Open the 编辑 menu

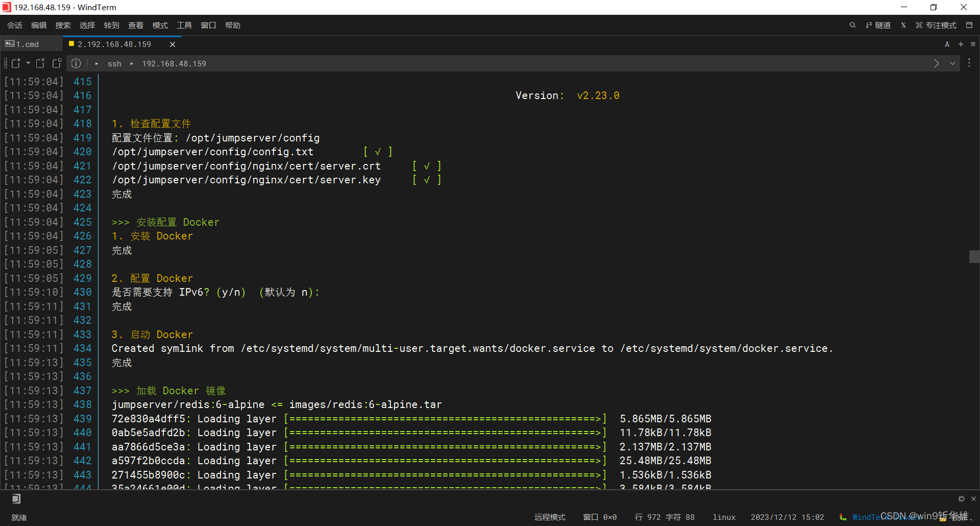[x=39, y=26]
